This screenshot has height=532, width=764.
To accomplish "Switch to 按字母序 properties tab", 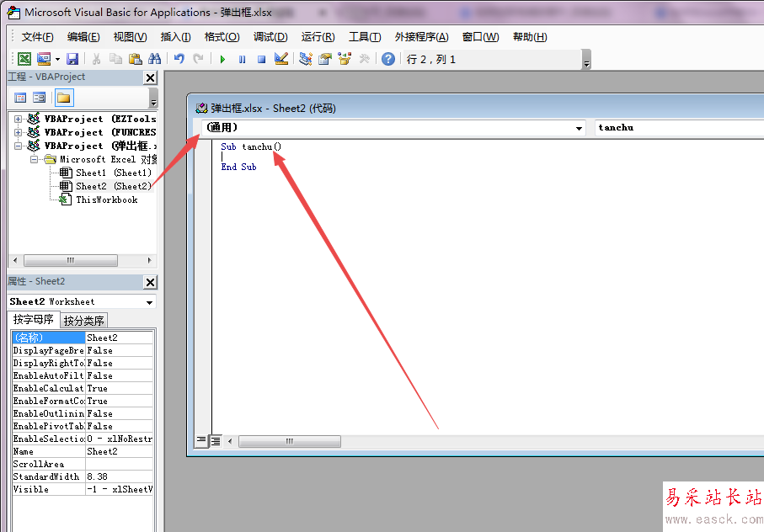I will click(x=34, y=319).
